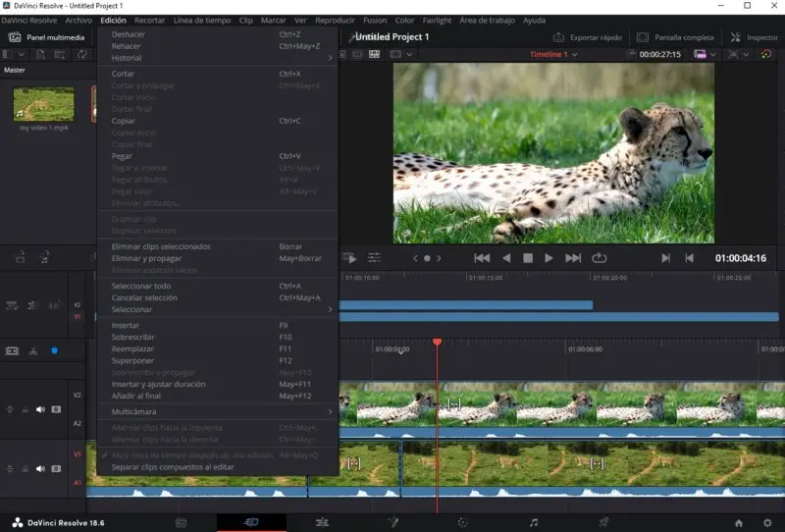Viewport: 785px width, 532px height.
Task: Open the viewer mode dropdown chevron
Action: point(409,54)
